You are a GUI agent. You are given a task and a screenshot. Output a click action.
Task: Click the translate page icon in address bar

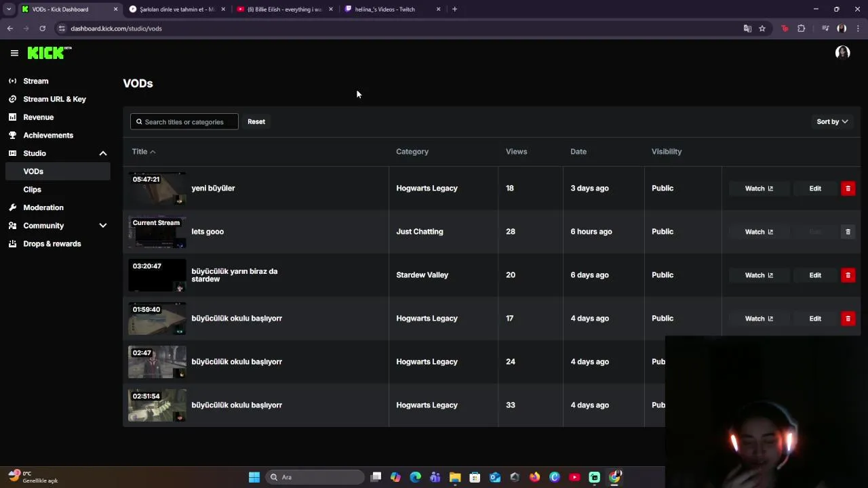[x=747, y=28]
